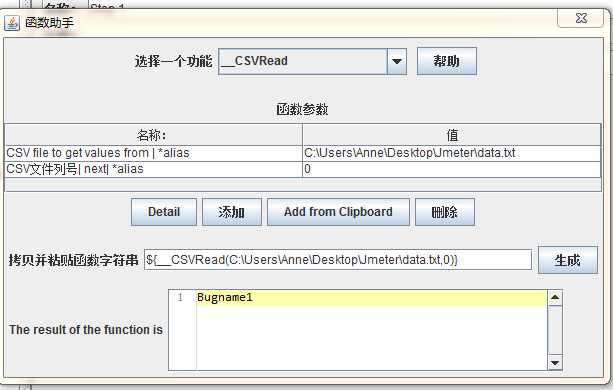Click the 拷贝并粘贴函数字符串 label
Screen dimensions: 613x390
(x=73, y=260)
